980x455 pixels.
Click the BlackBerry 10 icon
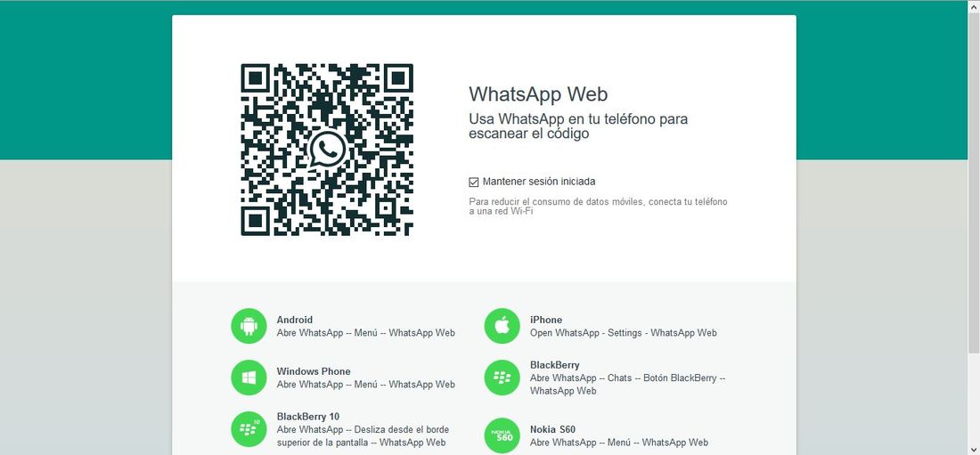(249, 429)
